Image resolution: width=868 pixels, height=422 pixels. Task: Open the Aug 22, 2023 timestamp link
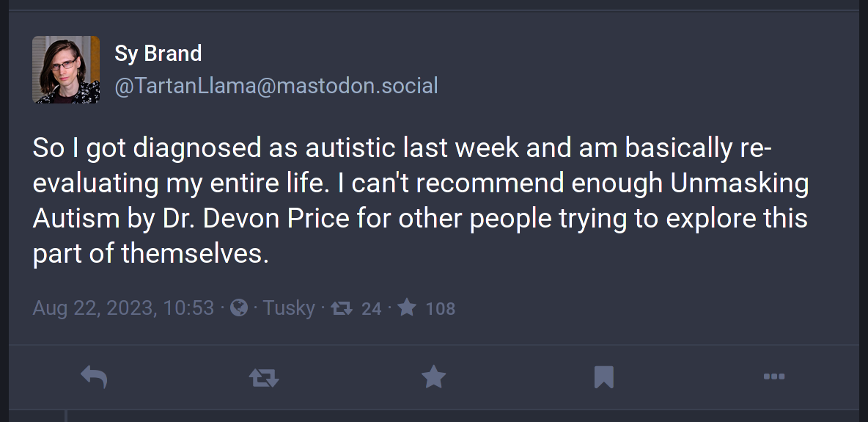click(x=123, y=308)
